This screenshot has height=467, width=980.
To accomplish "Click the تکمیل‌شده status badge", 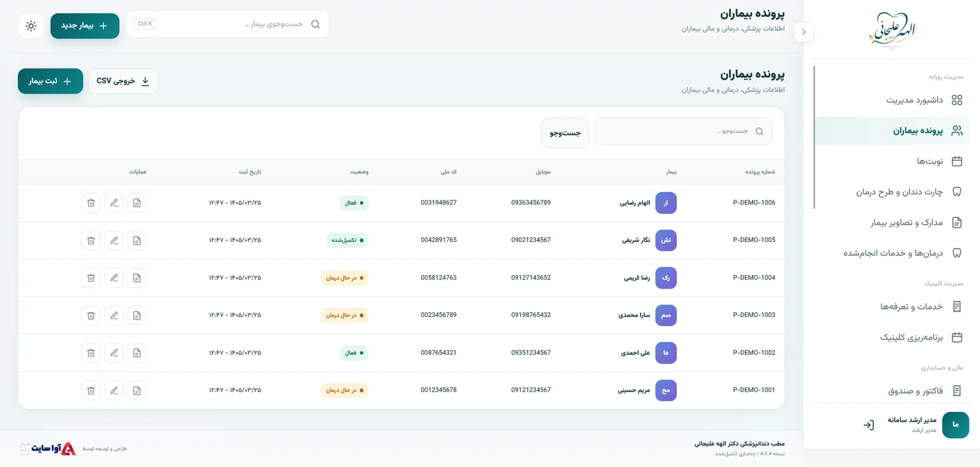I will tap(347, 240).
